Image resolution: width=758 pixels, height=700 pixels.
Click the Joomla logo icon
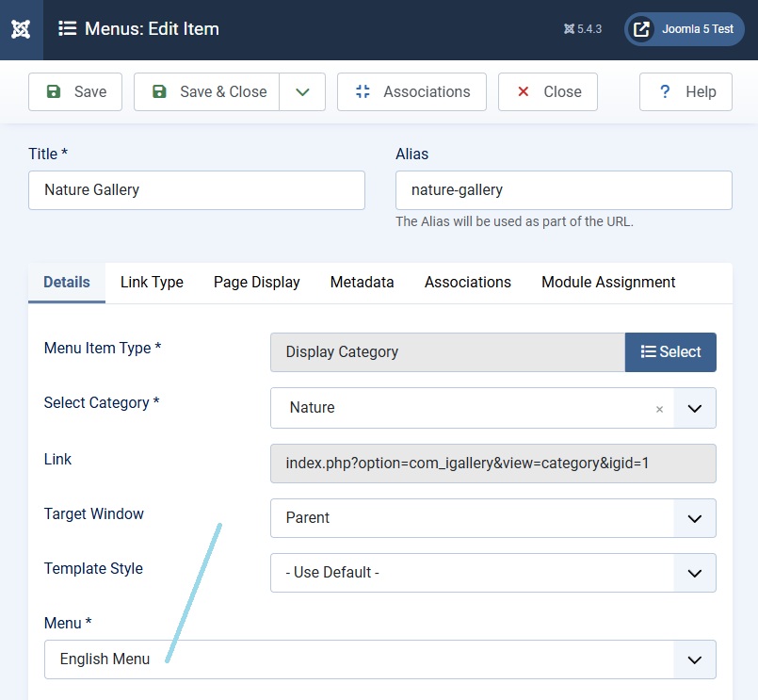(21, 29)
